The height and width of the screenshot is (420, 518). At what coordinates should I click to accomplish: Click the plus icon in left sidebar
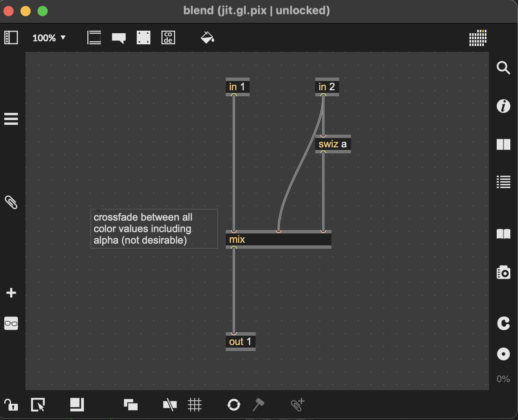coord(11,293)
